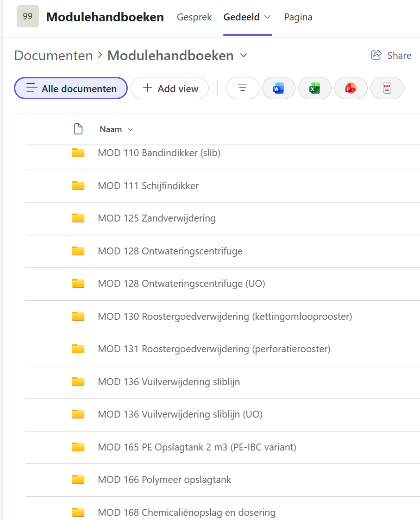Open MOD 165 PE Opslagtank 2 m3 folder

[197, 447]
